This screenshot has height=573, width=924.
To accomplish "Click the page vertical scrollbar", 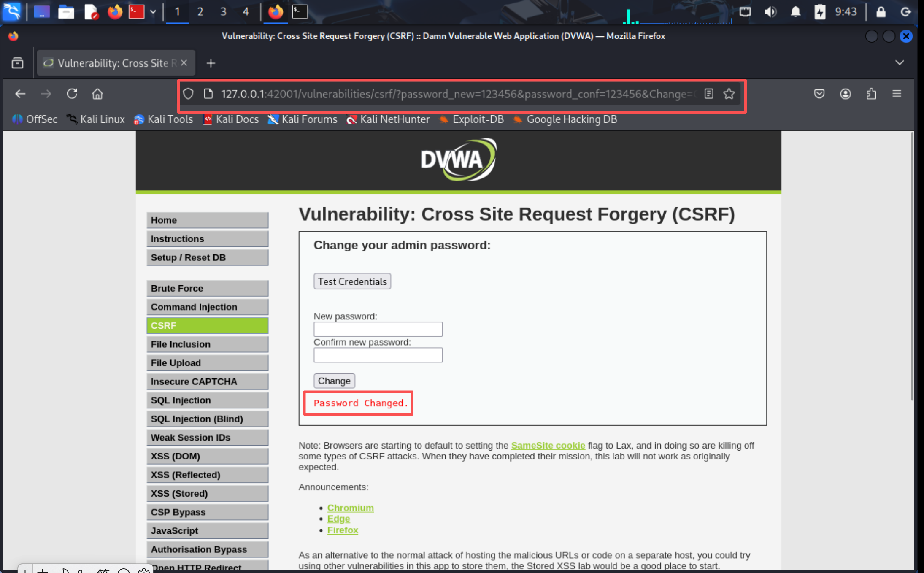I will coord(912,266).
